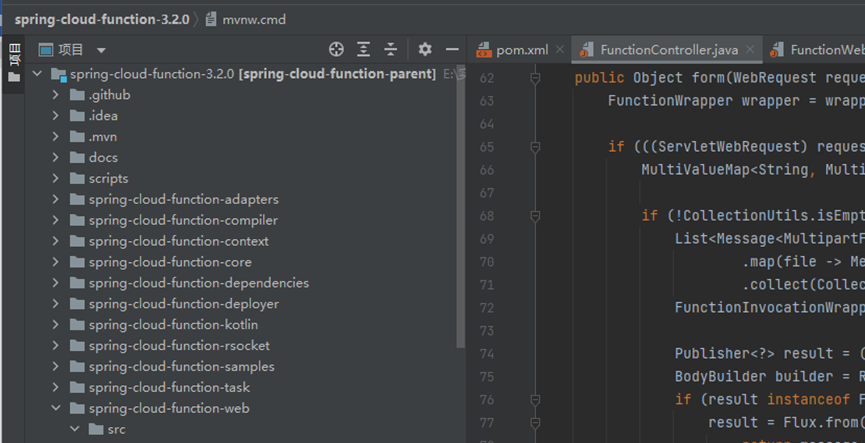Expand the docs folder
This screenshot has height=443, width=865.
click(56, 157)
